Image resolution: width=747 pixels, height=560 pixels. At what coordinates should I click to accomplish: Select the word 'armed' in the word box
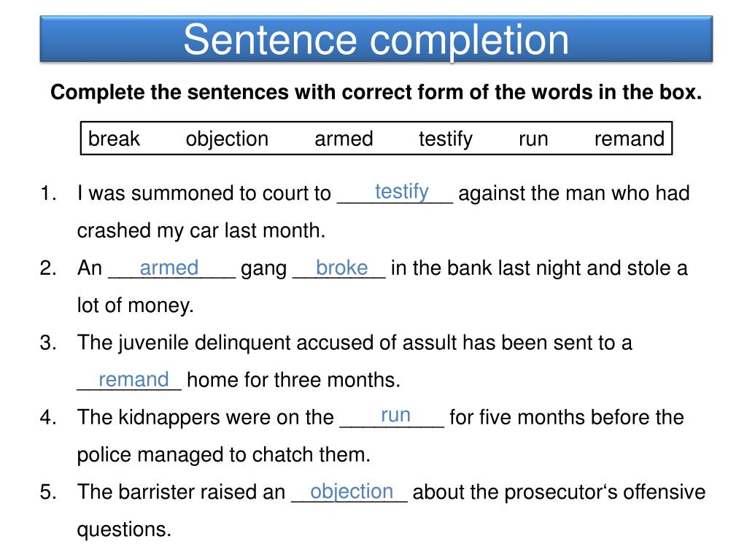[x=344, y=139]
